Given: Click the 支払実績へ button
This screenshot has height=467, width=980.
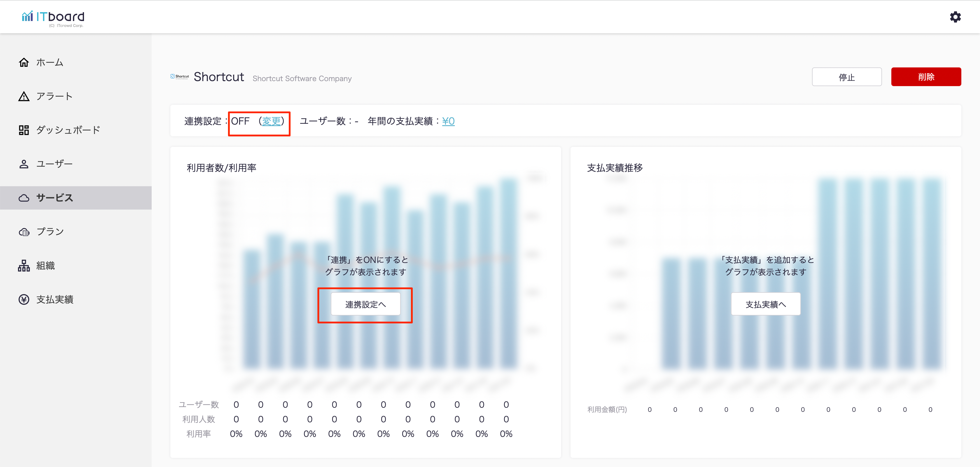Looking at the screenshot, I should [x=765, y=304].
